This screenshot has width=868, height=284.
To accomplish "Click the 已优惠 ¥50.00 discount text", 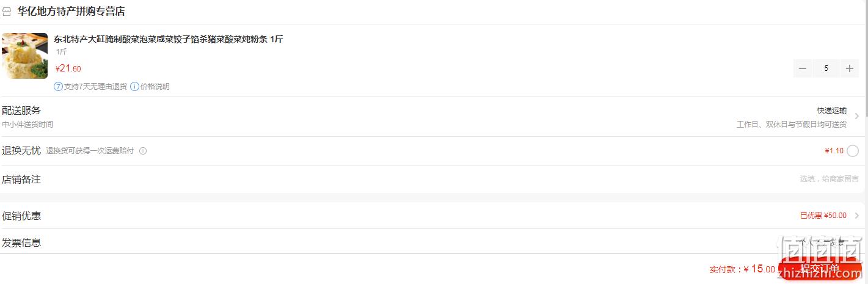I will tap(823, 216).
